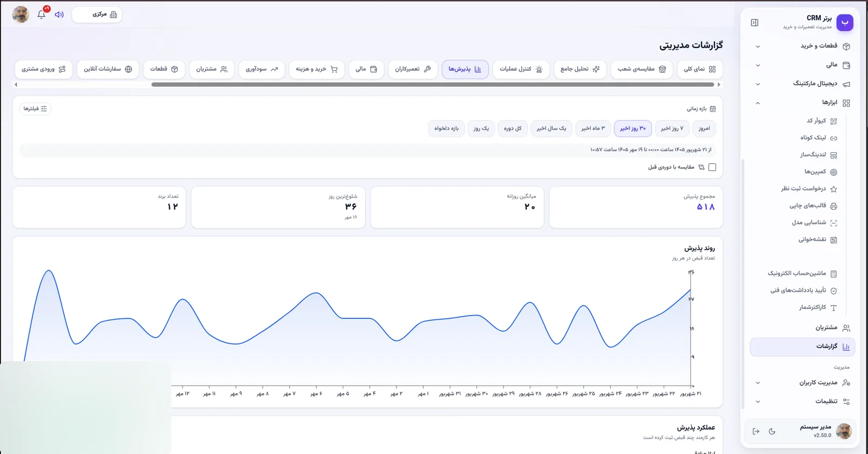Screen dimensions: 868x454
Task: Open تأیید یادداشت‌های فنی shield item
Action: [x=803, y=291]
